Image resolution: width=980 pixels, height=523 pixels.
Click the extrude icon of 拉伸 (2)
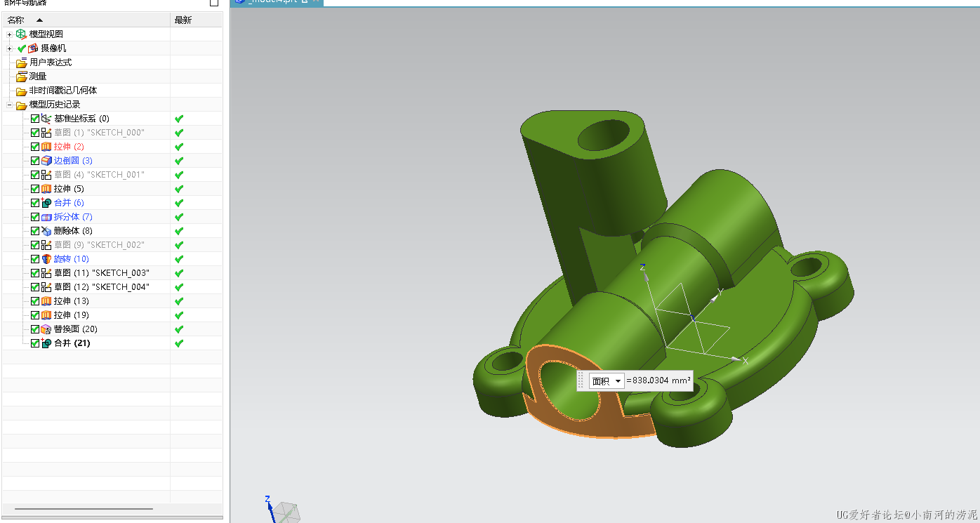tap(46, 147)
